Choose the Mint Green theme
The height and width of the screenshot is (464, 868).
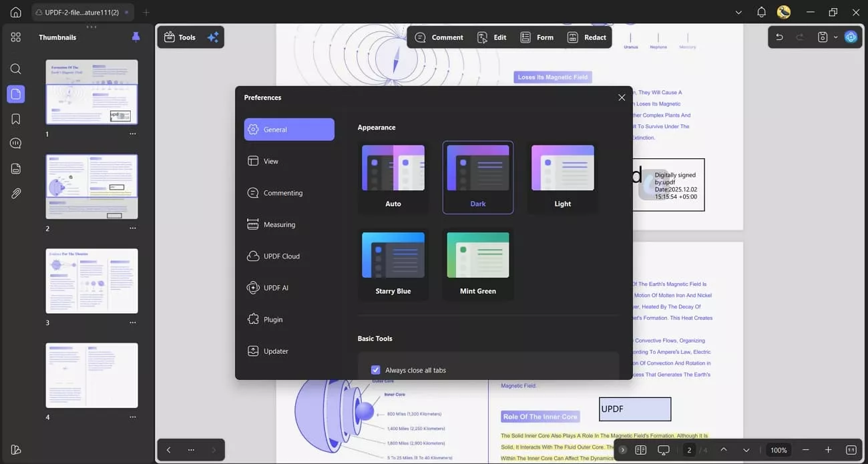(x=478, y=264)
